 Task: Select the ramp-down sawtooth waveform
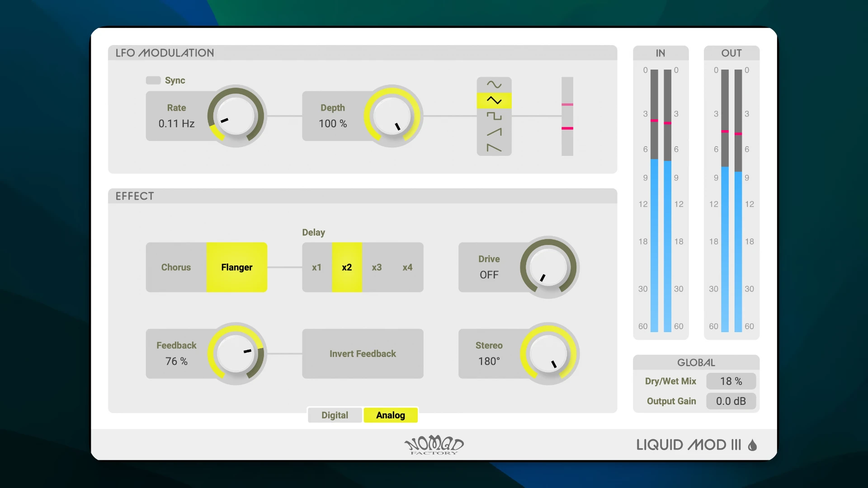[x=494, y=148]
